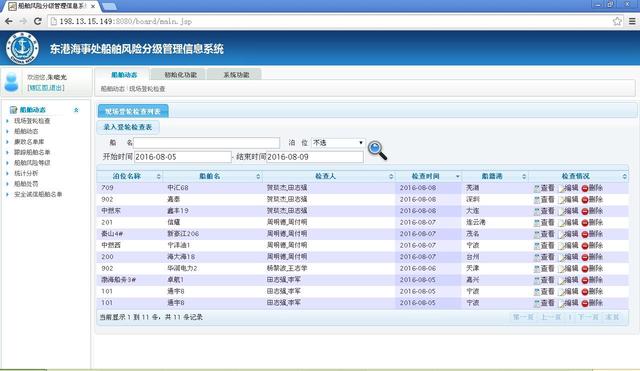This screenshot has width=640, height=371.
Task: Click the 开始时间 date field
Action: (x=182, y=157)
